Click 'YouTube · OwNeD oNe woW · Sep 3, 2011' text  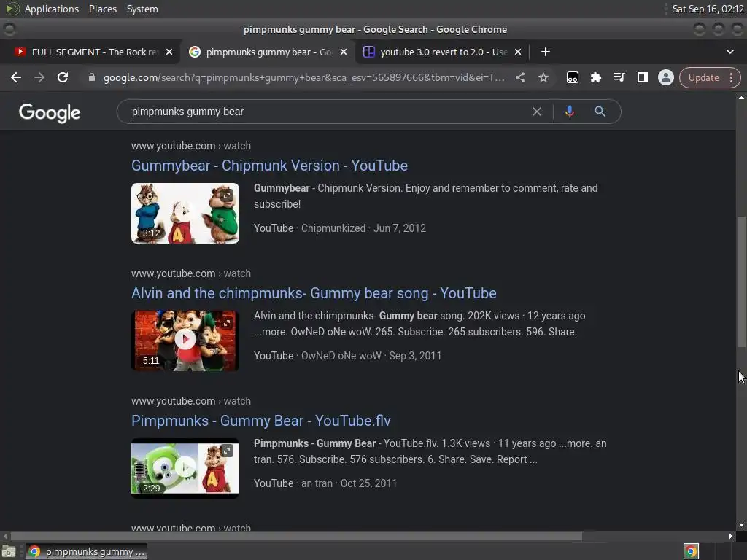(x=347, y=356)
